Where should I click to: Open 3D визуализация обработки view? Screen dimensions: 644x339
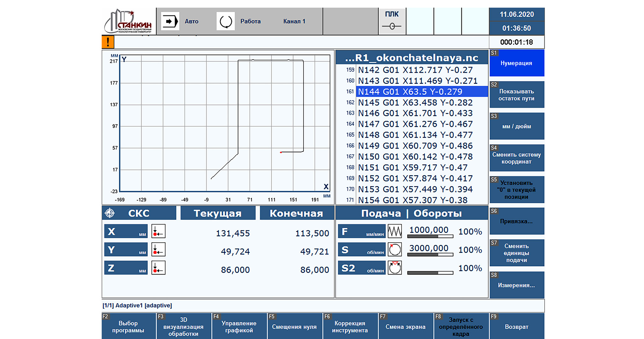(x=183, y=327)
